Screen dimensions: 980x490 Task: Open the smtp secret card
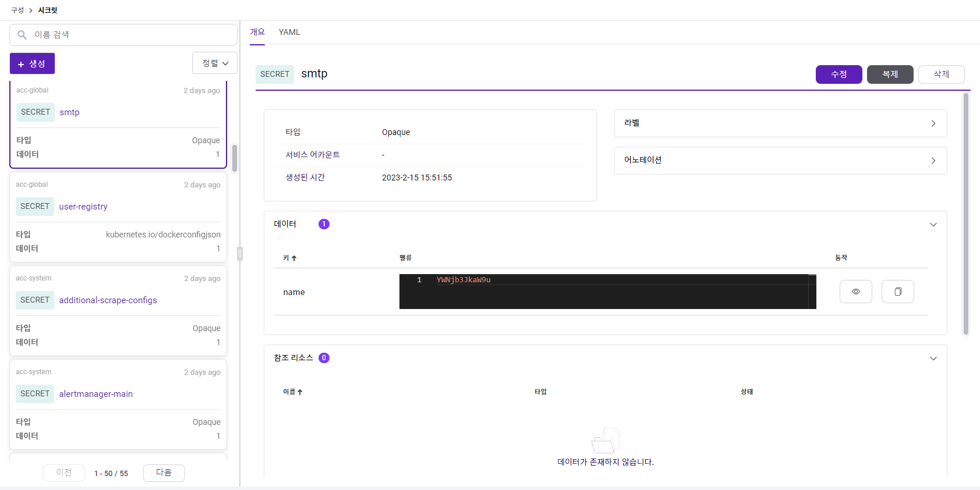click(x=118, y=125)
